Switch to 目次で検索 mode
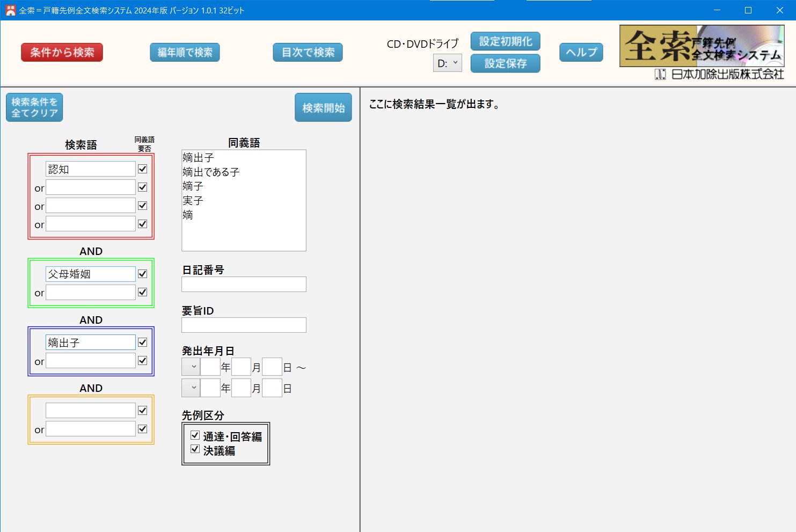The image size is (796, 532). tap(308, 53)
